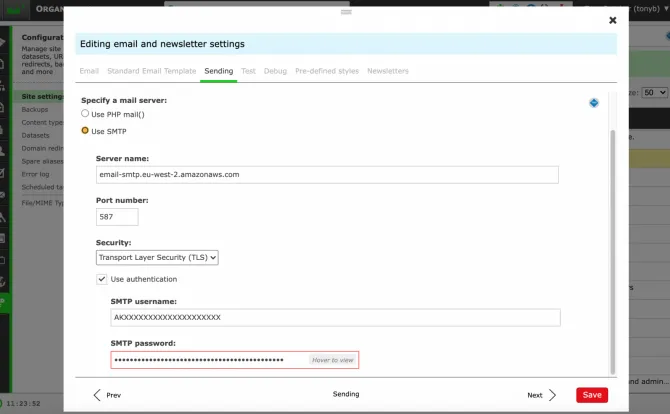Focus the Port number field
Image resolution: width=670 pixels, height=414 pixels.
[117, 217]
